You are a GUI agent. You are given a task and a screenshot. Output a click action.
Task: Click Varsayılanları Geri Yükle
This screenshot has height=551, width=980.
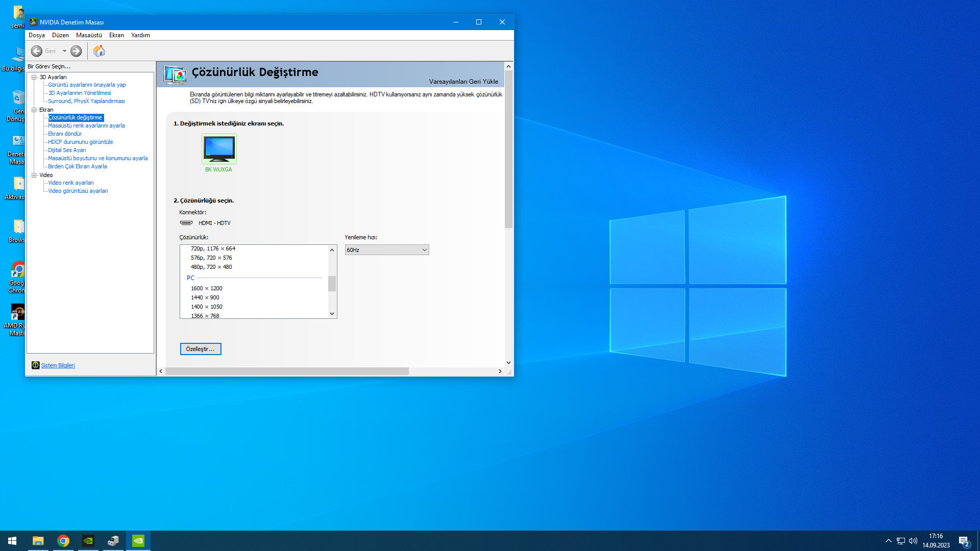[463, 82]
